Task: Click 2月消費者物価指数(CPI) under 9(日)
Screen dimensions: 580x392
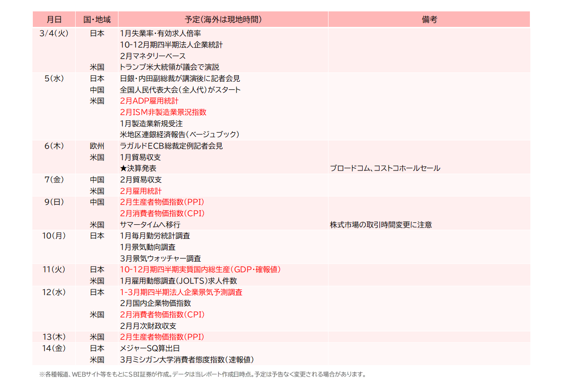Action: pos(162,213)
